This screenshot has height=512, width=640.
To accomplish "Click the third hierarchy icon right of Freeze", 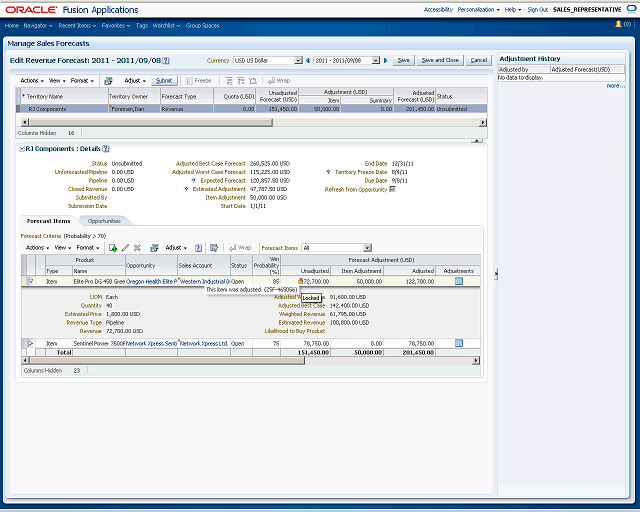I will coord(253,81).
